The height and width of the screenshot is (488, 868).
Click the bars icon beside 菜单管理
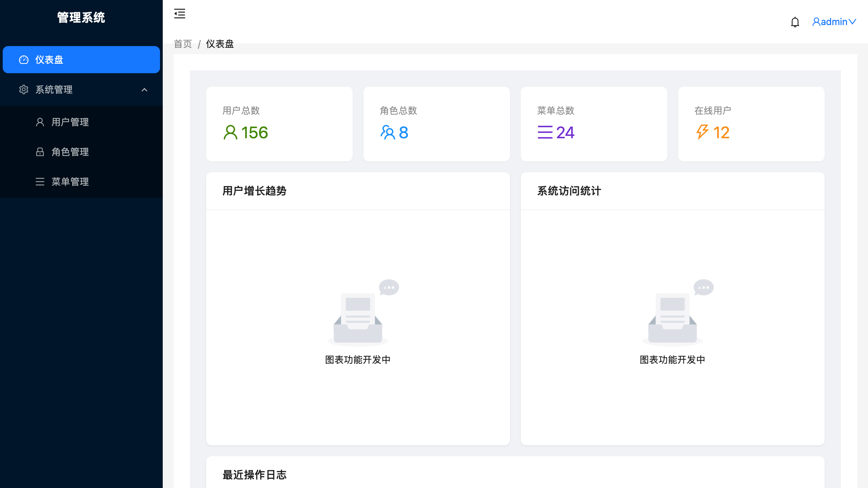40,182
